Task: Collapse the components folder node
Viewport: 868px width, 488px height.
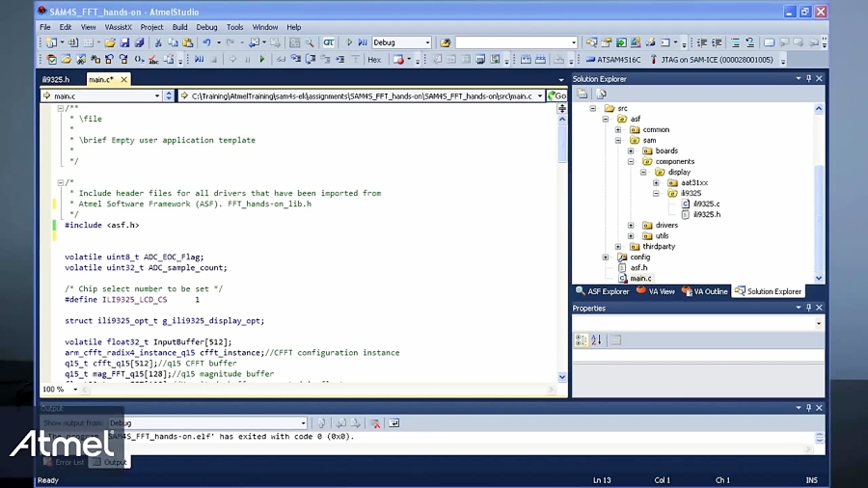Action: [x=631, y=162]
